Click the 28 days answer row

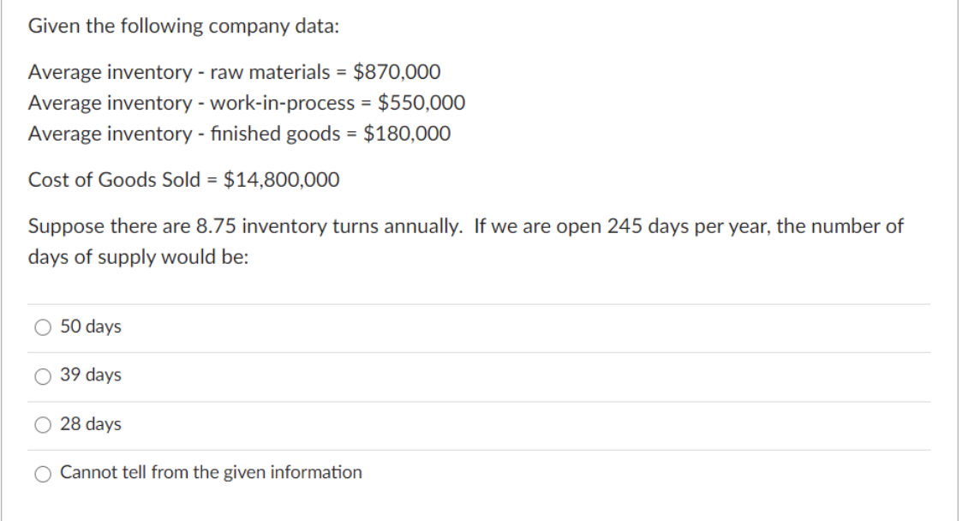coord(343,424)
